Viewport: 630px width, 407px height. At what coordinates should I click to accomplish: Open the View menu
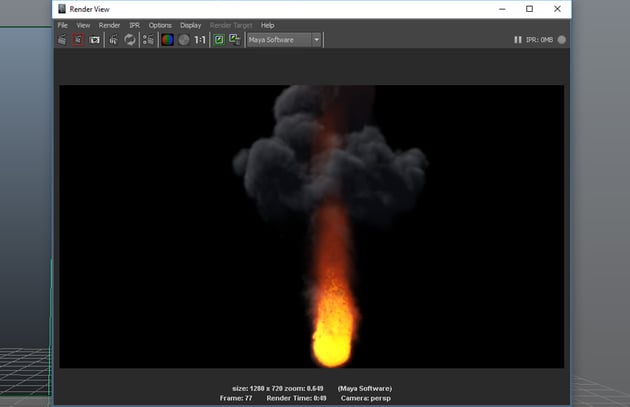click(83, 25)
